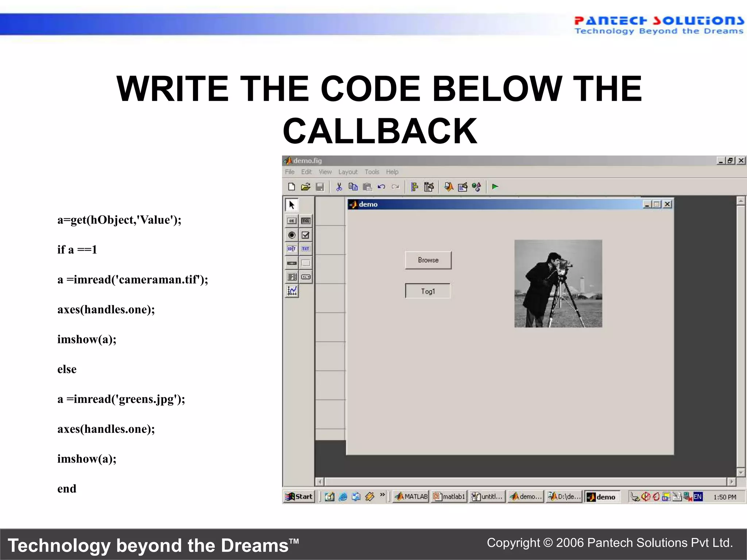
Task: Maximize the demo figure window
Action: click(x=657, y=204)
